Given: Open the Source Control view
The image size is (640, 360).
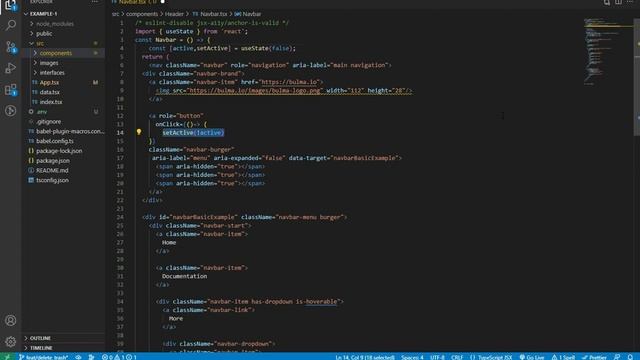Looking at the screenshot, I should point(11,47).
